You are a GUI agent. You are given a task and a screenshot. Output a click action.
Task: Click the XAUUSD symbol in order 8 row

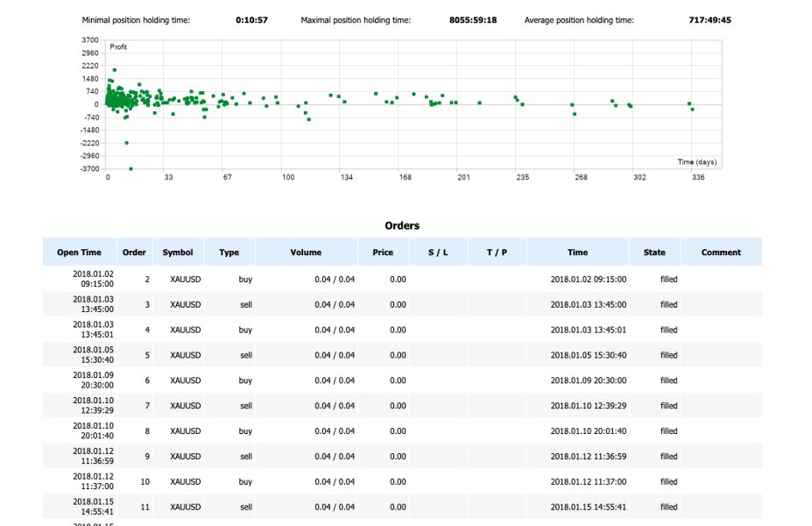(186, 431)
